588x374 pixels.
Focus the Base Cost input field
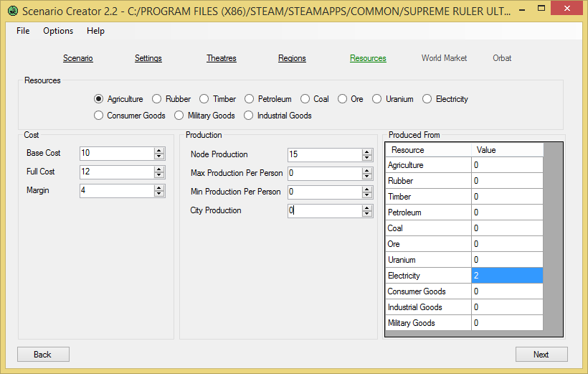point(117,153)
